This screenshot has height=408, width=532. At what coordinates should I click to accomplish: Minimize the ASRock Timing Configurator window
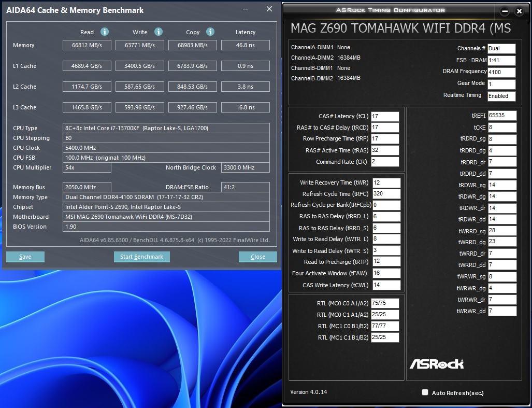tap(505, 11)
